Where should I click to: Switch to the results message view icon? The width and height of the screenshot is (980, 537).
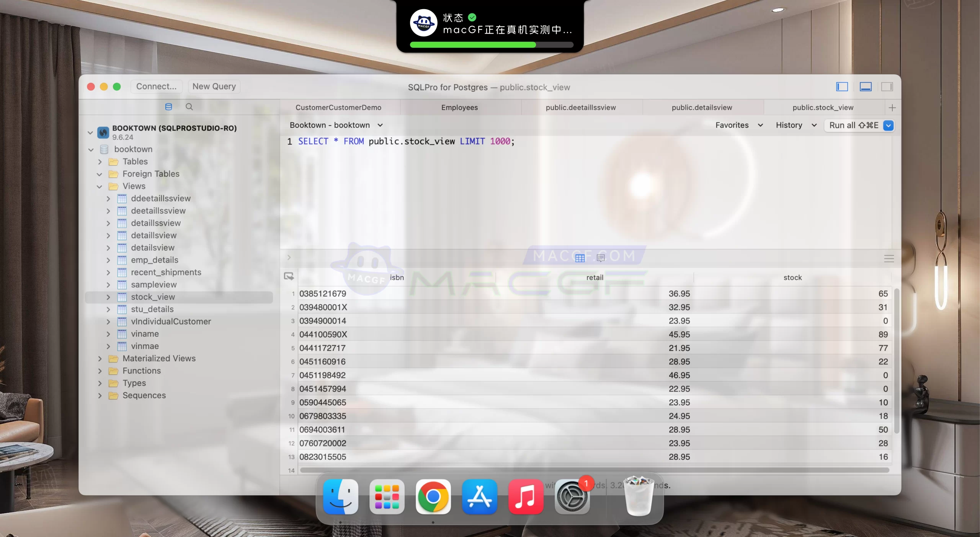(601, 258)
